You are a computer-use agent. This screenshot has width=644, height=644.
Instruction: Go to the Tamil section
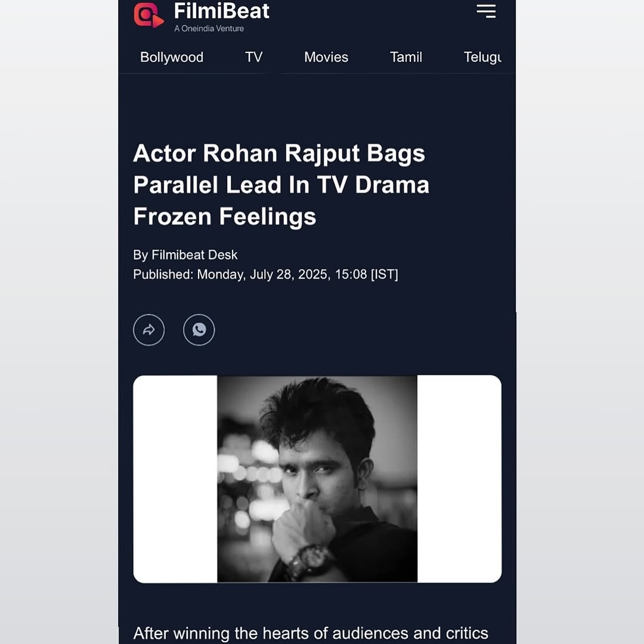point(406,57)
